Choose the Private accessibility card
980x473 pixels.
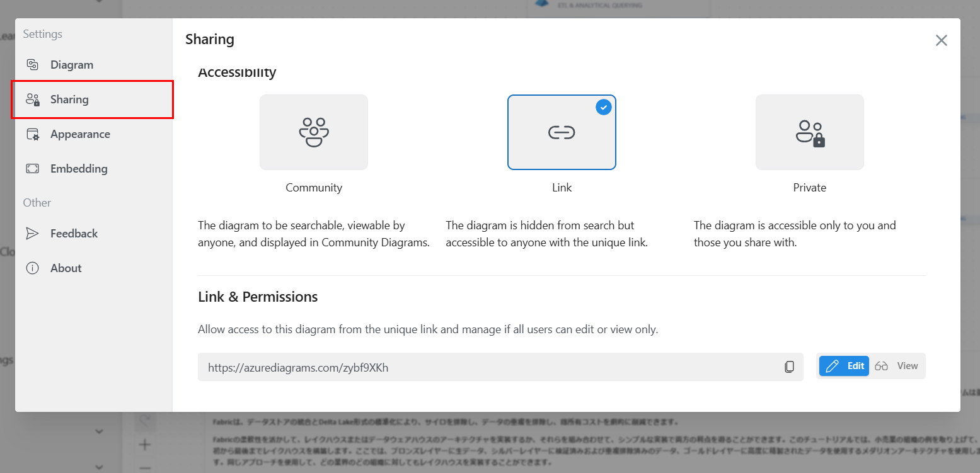(x=809, y=132)
